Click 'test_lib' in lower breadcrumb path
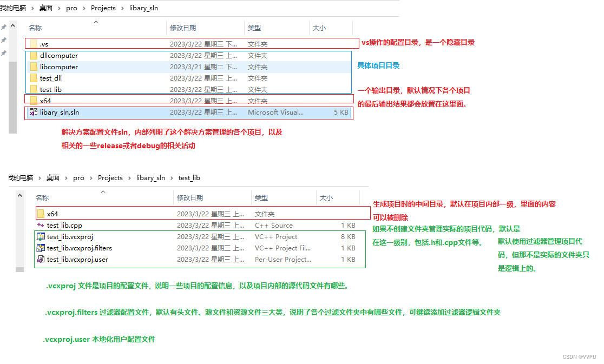The image size is (604, 364). 189,178
